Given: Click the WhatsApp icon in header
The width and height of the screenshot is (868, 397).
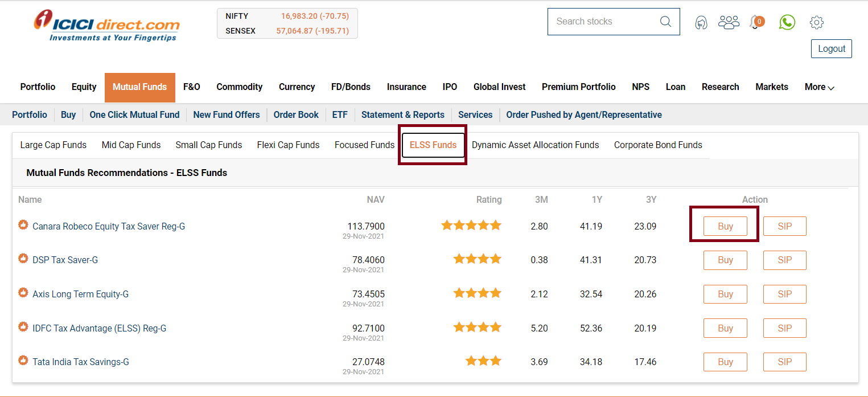Looking at the screenshot, I should coord(787,22).
